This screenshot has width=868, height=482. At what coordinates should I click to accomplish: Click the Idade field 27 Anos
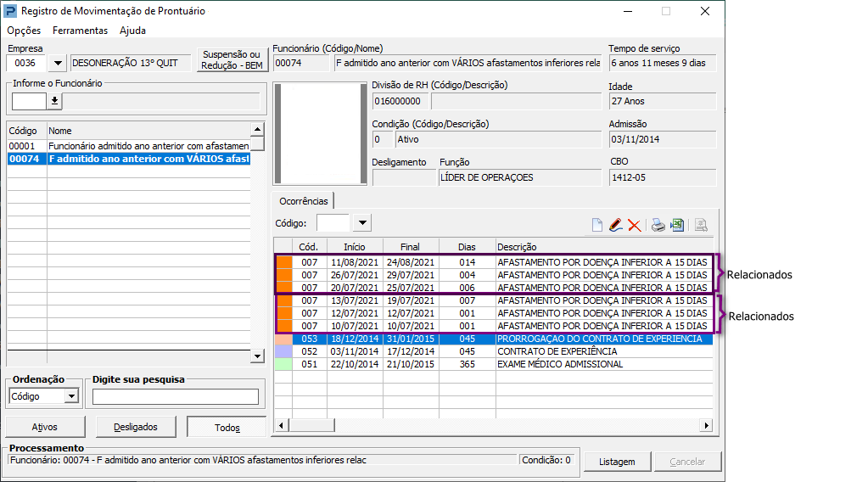(x=663, y=101)
